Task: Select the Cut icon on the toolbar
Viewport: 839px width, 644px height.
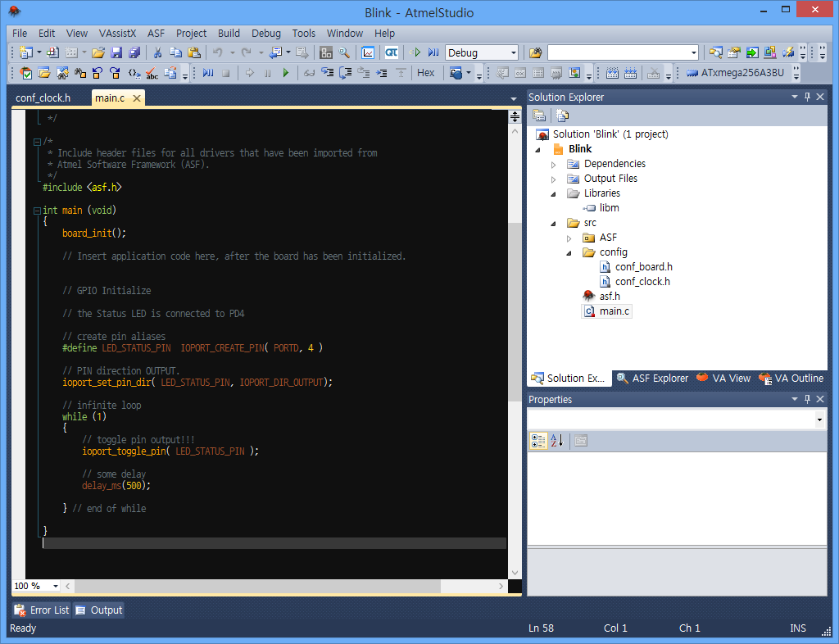Action: point(159,52)
